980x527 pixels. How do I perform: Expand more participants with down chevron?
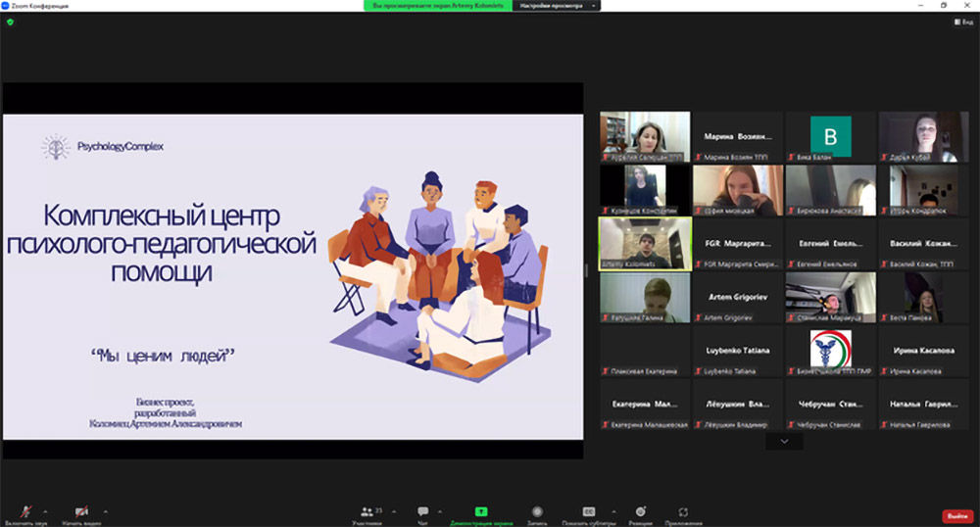coord(784,443)
